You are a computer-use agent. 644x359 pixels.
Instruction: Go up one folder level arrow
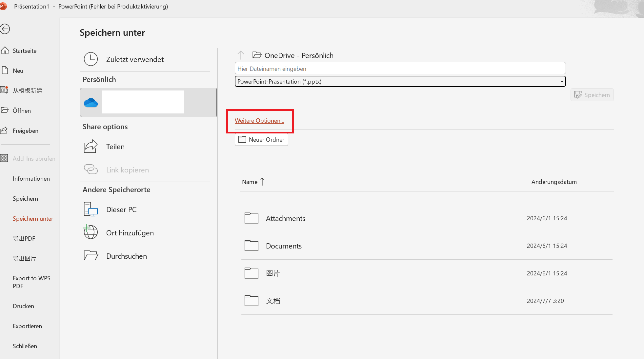pos(241,55)
